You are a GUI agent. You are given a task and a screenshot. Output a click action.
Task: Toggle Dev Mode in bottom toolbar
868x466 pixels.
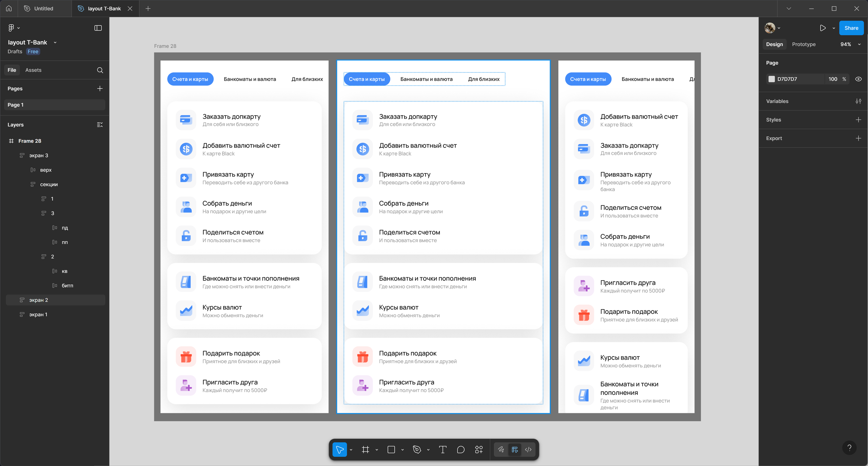tap(514, 449)
